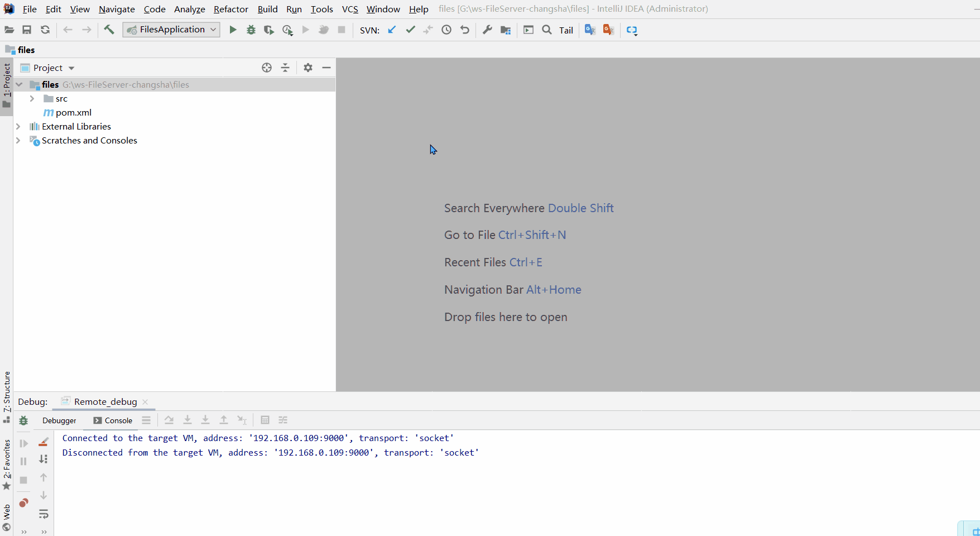Switch to the Debugger tab
The height and width of the screenshot is (536, 980).
click(x=59, y=420)
